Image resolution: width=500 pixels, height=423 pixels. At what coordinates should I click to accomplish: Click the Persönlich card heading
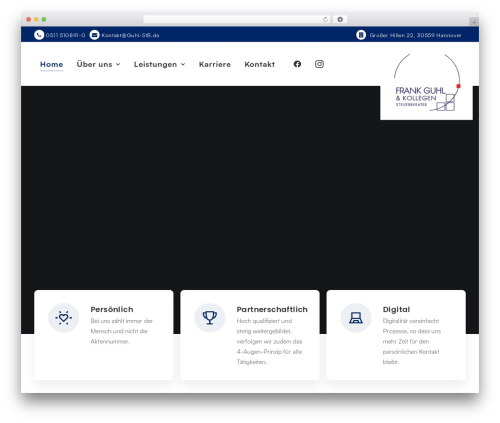[x=112, y=309]
